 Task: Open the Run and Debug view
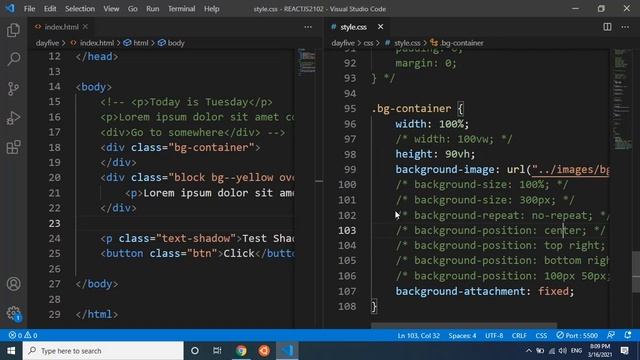coord(13,118)
